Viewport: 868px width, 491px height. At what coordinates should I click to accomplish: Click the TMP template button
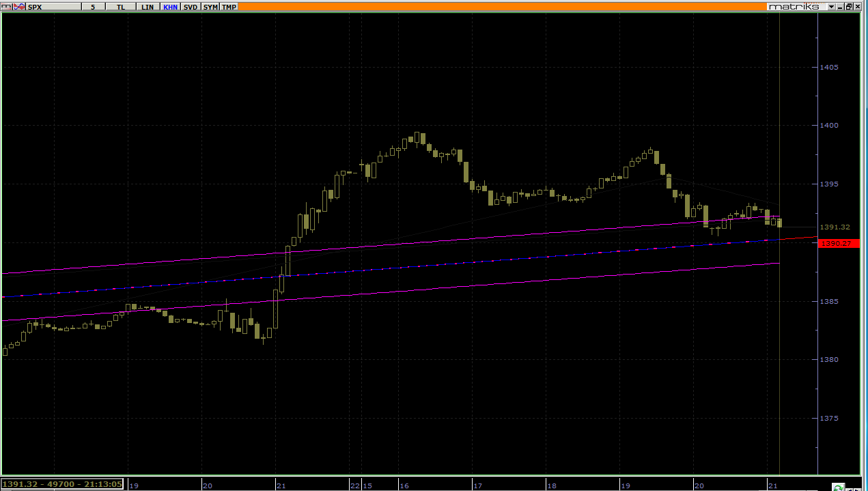(229, 6)
